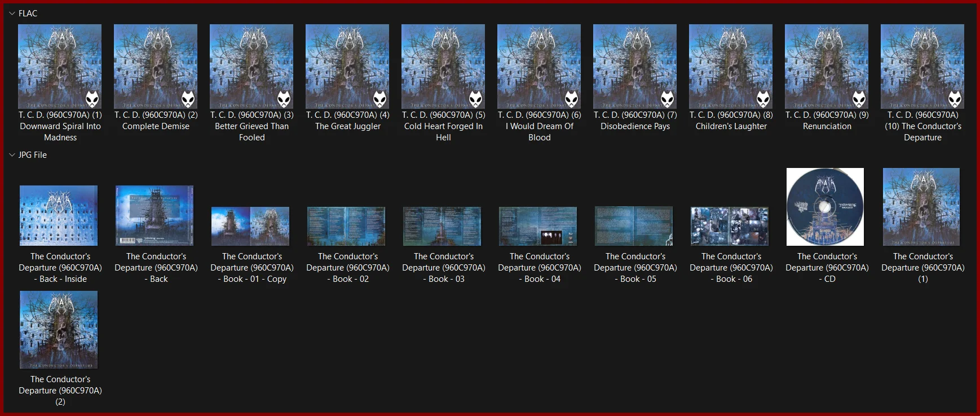Select the Book - 01 - Copy thumbnail
Viewport: 980px width, 416px height.
tap(250, 226)
